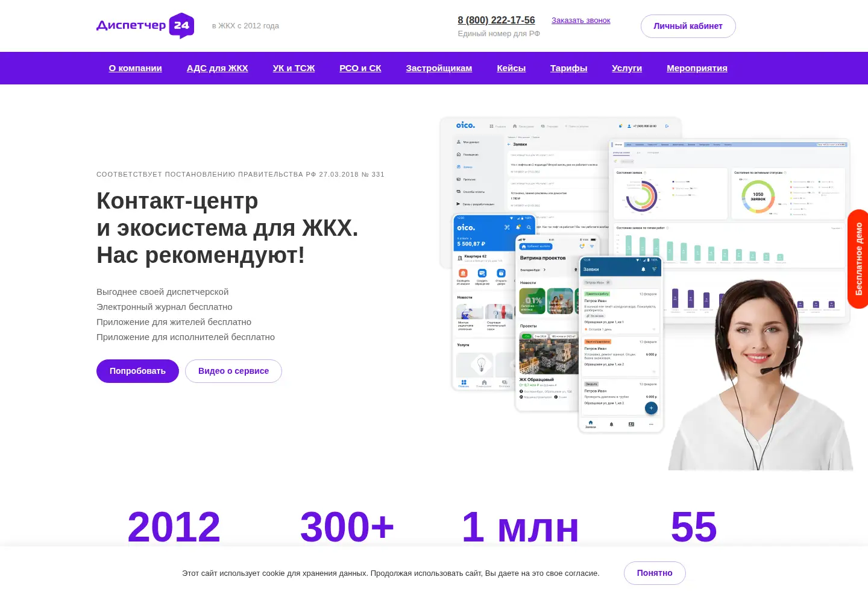Click the cookie notice text
This screenshot has width=868, height=603.
pyautogui.click(x=391, y=573)
